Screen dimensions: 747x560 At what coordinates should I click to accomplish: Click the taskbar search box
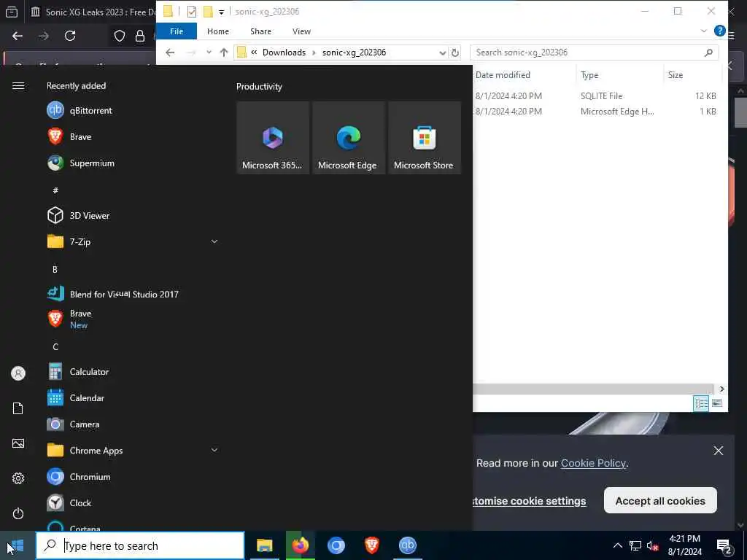(x=140, y=545)
